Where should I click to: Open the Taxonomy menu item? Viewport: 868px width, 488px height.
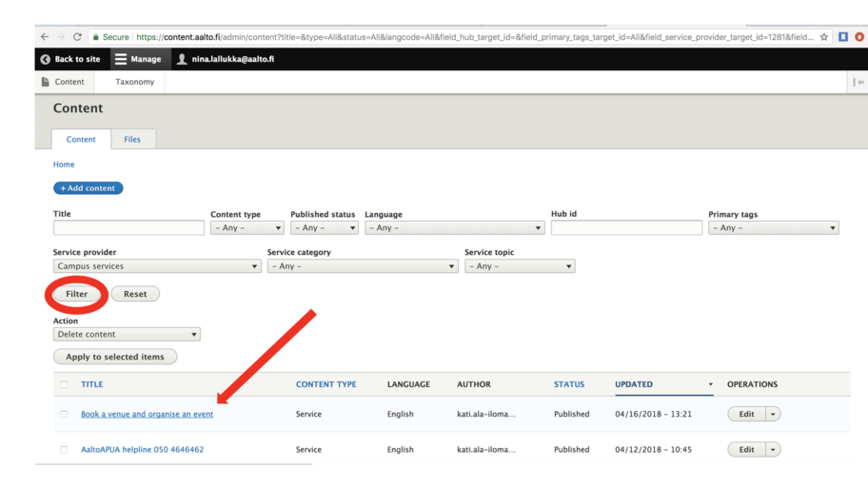(x=134, y=82)
